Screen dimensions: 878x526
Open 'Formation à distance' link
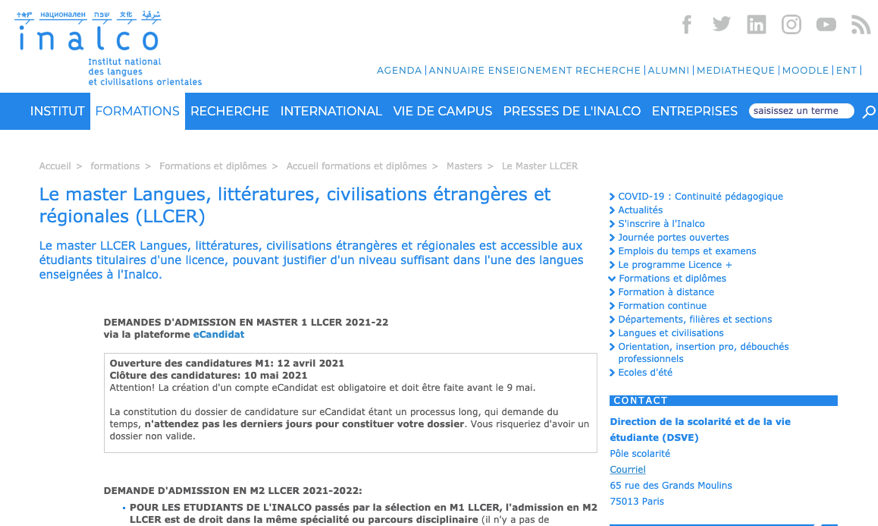pos(666,292)
